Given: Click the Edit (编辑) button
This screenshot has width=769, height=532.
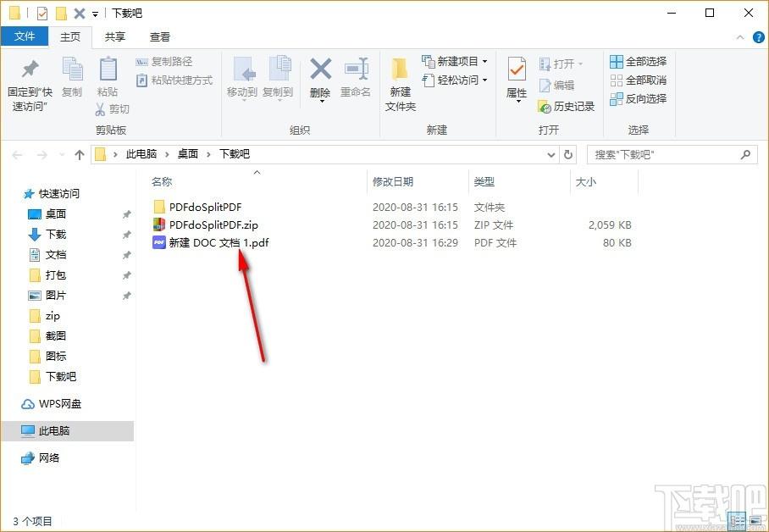Looking at the screenshot, I should [x=556, y=86].
